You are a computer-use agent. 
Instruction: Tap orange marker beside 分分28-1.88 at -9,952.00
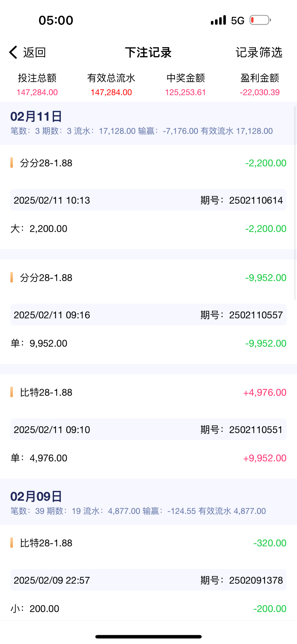point(12,277)
